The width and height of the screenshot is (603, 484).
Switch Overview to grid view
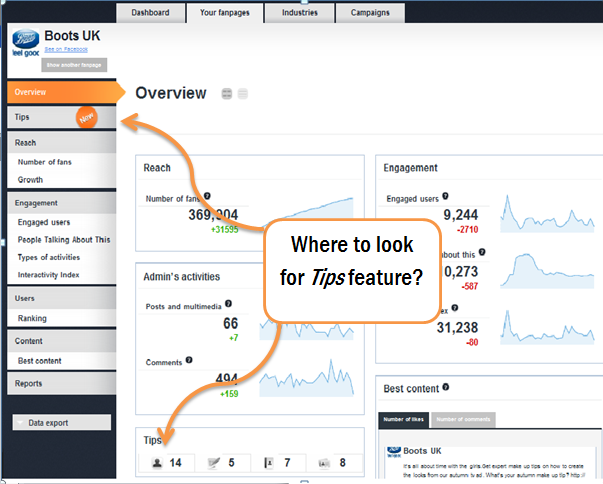click(227, 94)
